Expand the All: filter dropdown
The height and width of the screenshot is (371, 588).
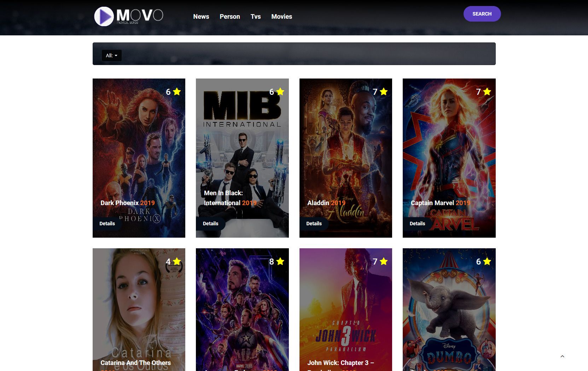click(112, 56)
